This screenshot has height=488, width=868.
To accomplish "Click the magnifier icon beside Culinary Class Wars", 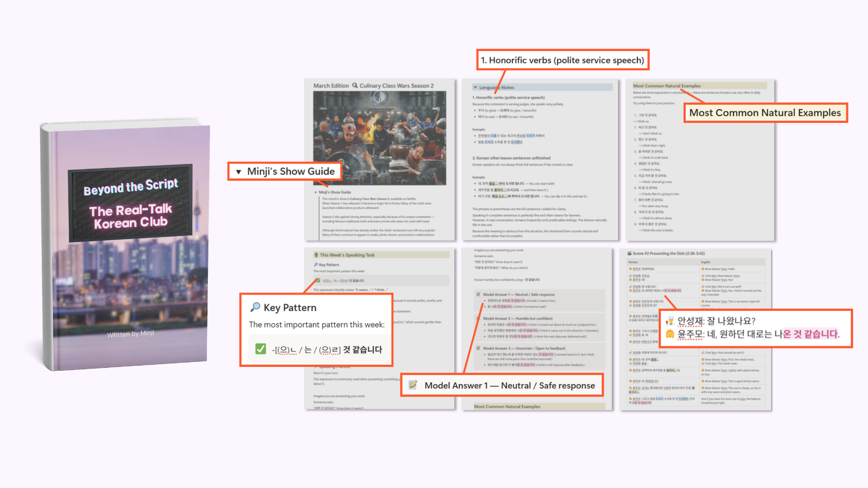I will (355, 85).
